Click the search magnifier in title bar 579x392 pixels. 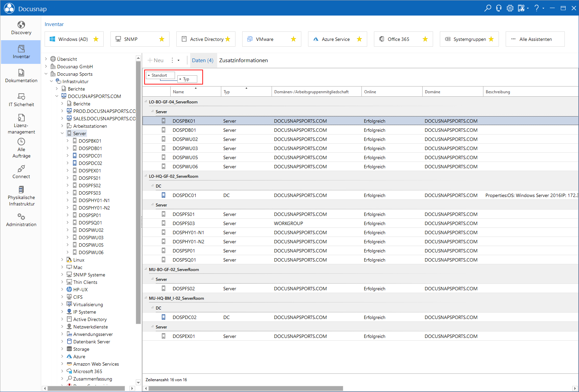click(487, 8)
